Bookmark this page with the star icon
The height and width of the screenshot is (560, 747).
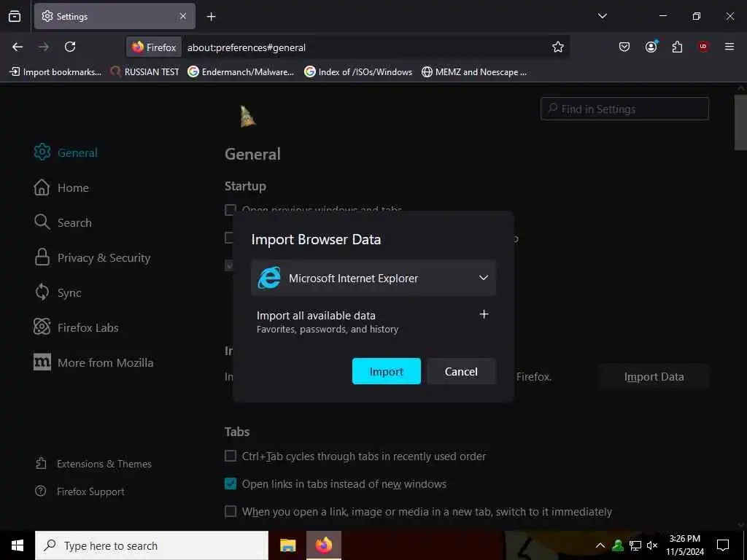point(558,47)
